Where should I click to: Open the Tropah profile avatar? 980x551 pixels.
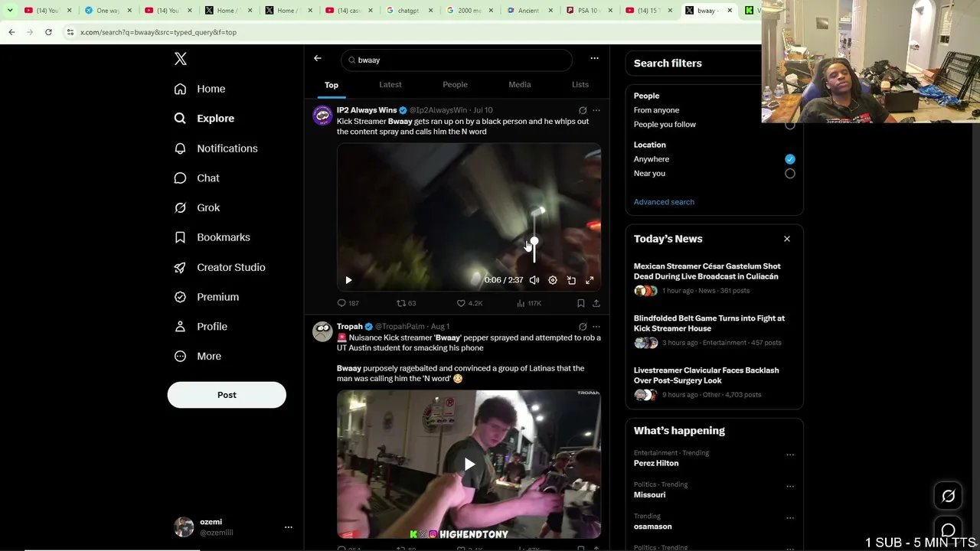click(x=322, y=331)
